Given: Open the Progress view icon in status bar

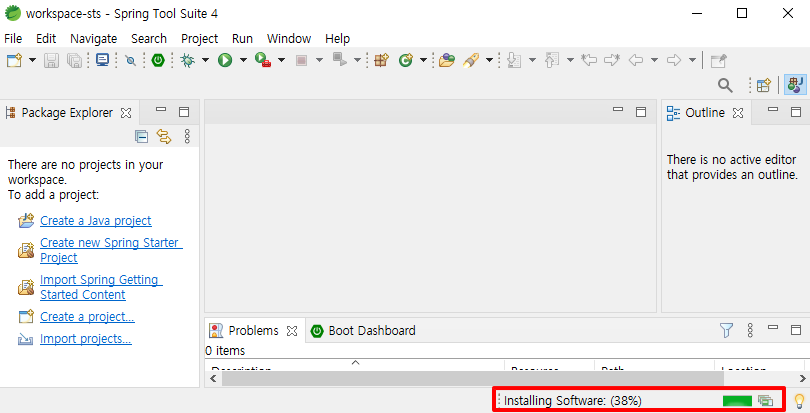Looking at the screenshot, I should [765, 401].
